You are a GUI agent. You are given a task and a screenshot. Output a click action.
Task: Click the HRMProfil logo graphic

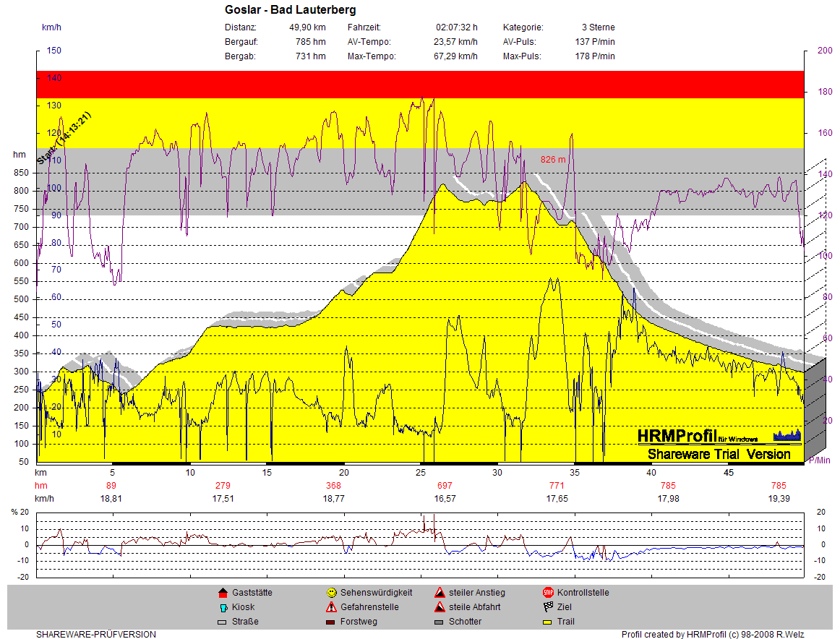[x=787, y=434]
